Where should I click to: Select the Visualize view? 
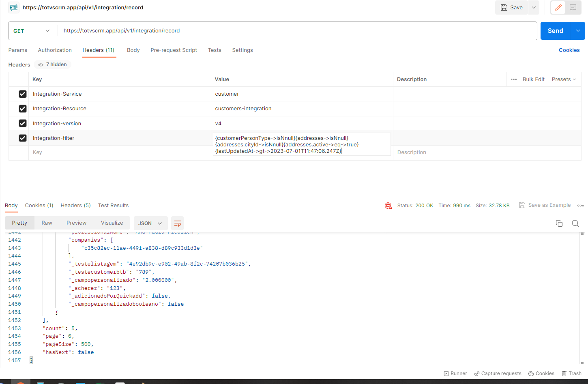[x=112, y=223]
